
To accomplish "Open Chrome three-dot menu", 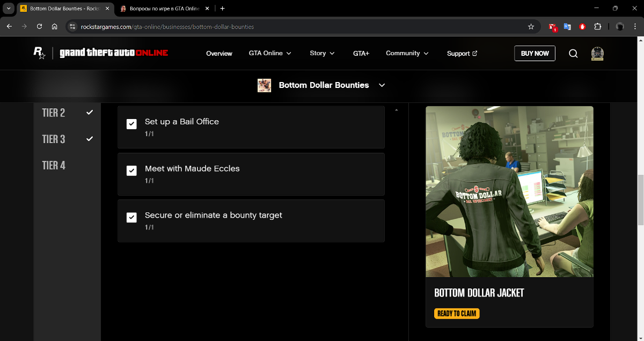I will coord(635,26).
